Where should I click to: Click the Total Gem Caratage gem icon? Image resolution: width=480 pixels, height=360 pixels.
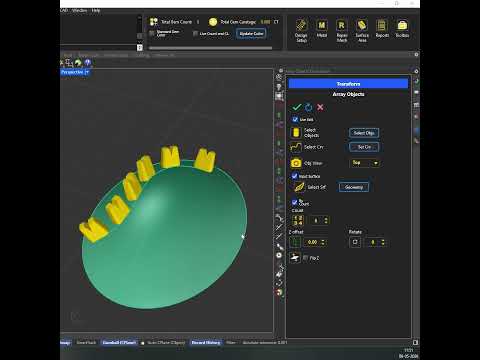(213, 22)
